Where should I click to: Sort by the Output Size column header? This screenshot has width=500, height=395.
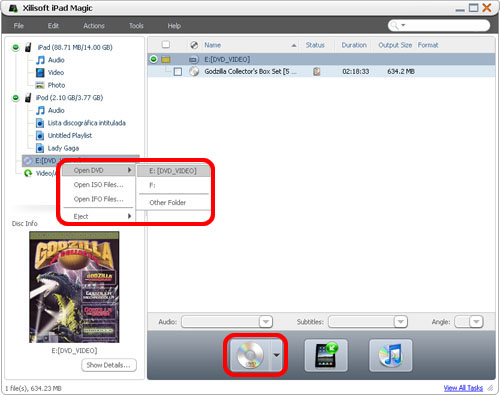(x=395, y=45)
